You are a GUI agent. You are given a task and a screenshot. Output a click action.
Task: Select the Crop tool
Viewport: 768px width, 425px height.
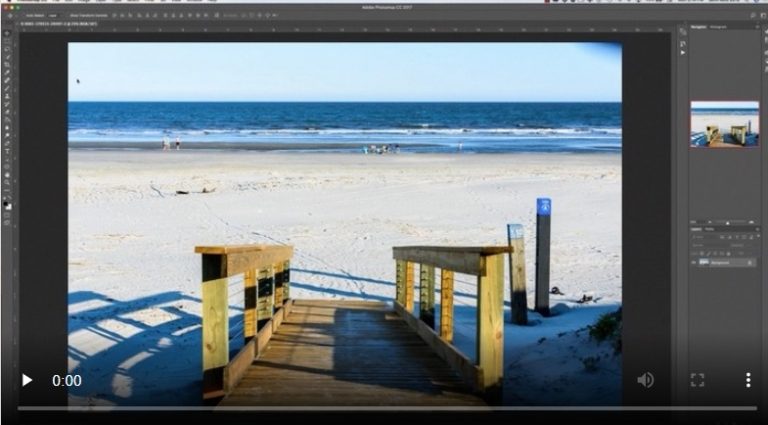click(7, 65)
